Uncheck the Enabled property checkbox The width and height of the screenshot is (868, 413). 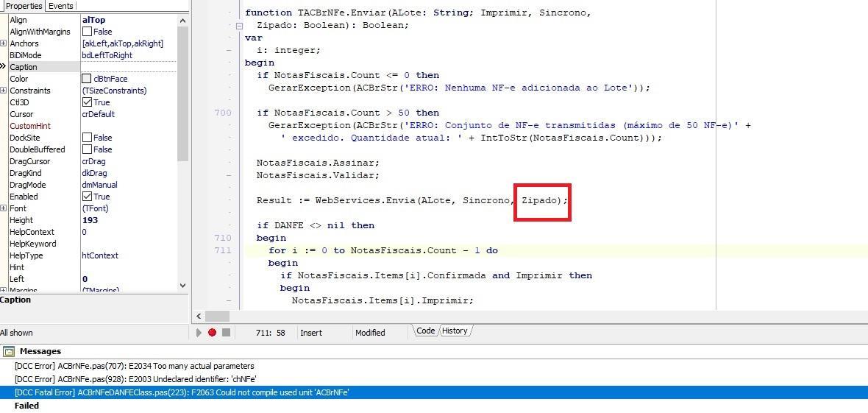point(87,197)
